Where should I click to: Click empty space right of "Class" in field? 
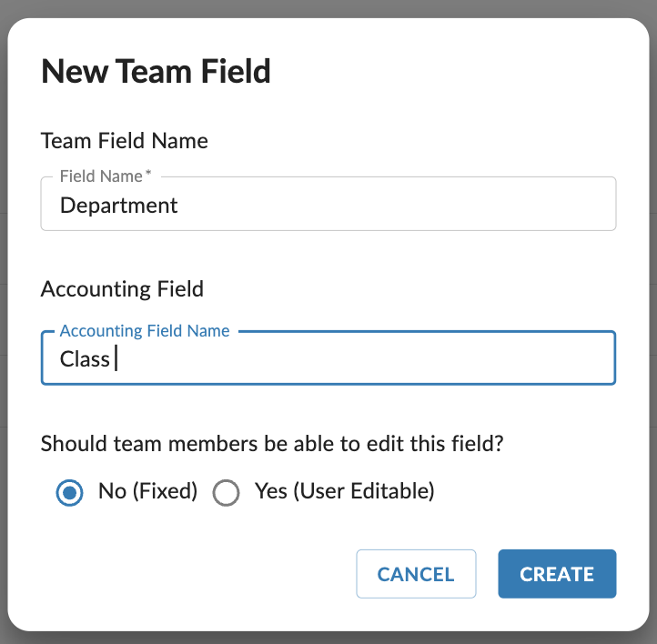point(365,359)
